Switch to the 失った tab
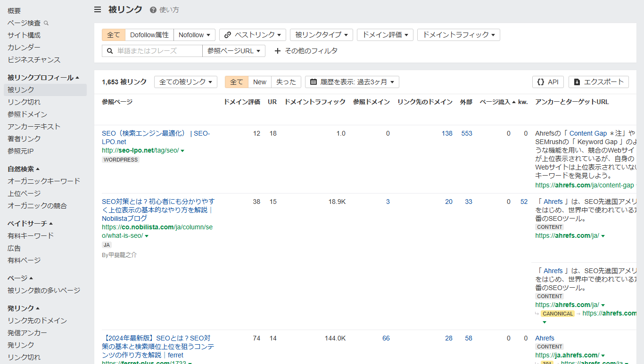Image resolution: width=644 pixels, height=364 pixels. tap(286, 81)
